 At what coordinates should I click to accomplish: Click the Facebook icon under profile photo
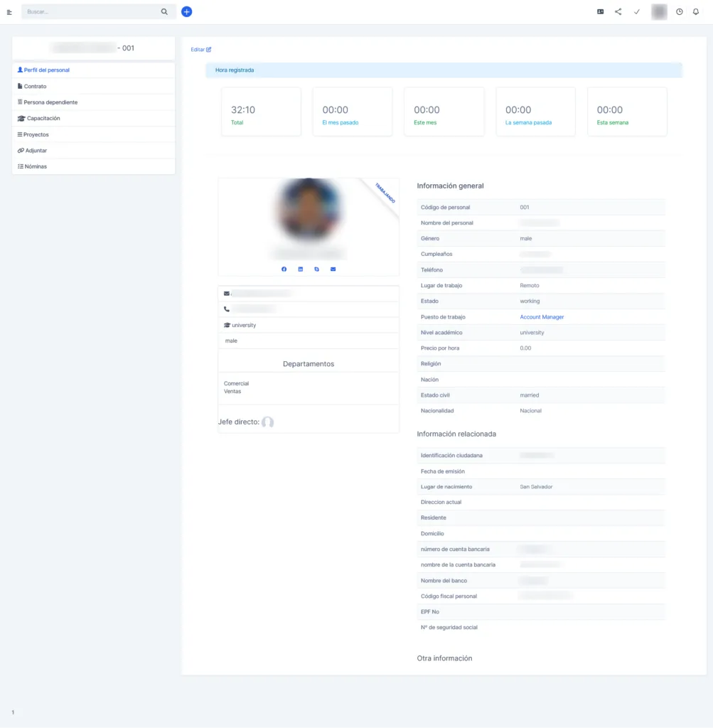[284, 269]
